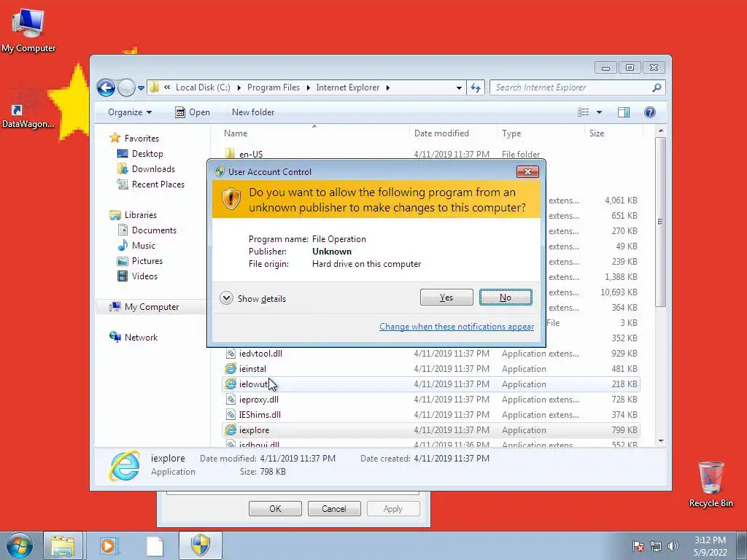This screenshot has width=747, height=560.
Task: Click the Search Internet Explorer field
Action: pyautogui.click(x=570, y=87)
